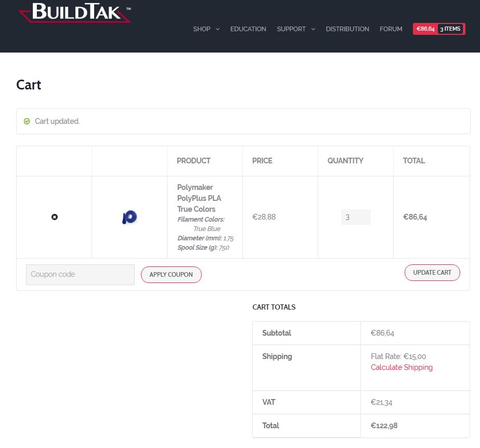
Task: Click the VAT amount €21,34
Action: [x=381, y=402]
